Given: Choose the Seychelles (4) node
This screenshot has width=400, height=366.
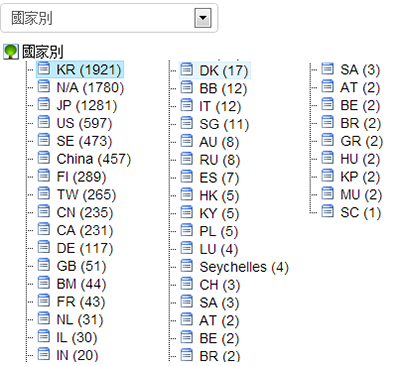Looking at the screenshot, I should (244, 267).
